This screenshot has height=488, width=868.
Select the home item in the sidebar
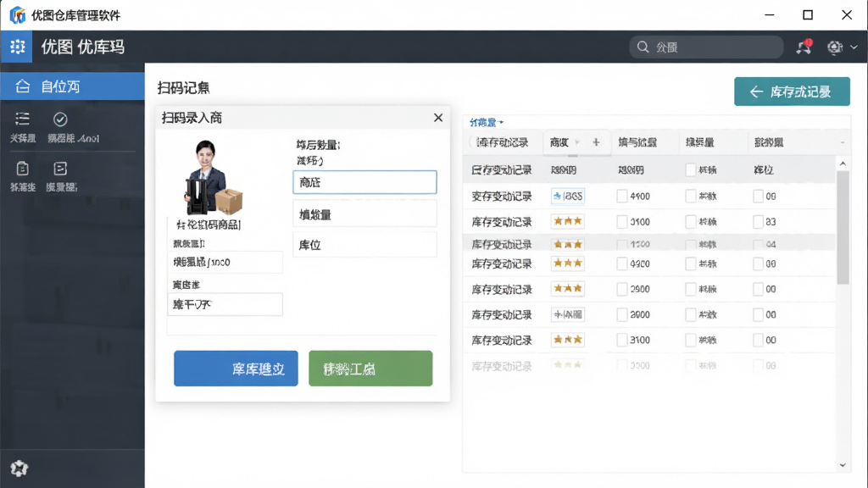point(73,86)
